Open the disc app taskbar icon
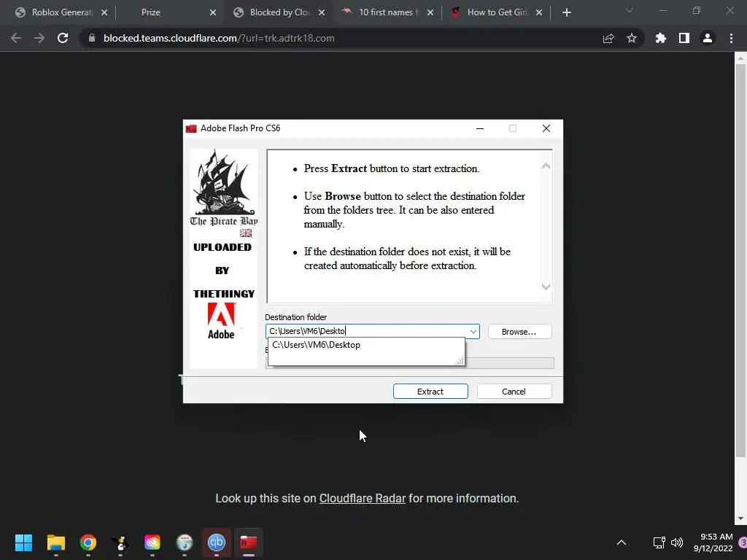This screenshot has height=560, width=747. pos(185,542)
